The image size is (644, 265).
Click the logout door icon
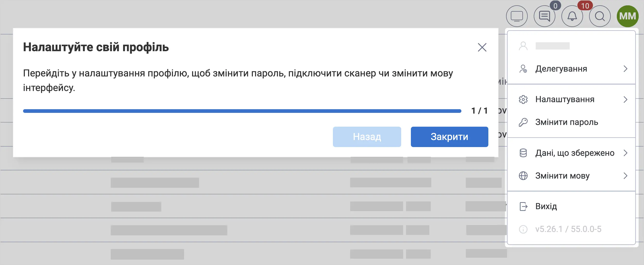pyautogui.click(x=523, y=206)
